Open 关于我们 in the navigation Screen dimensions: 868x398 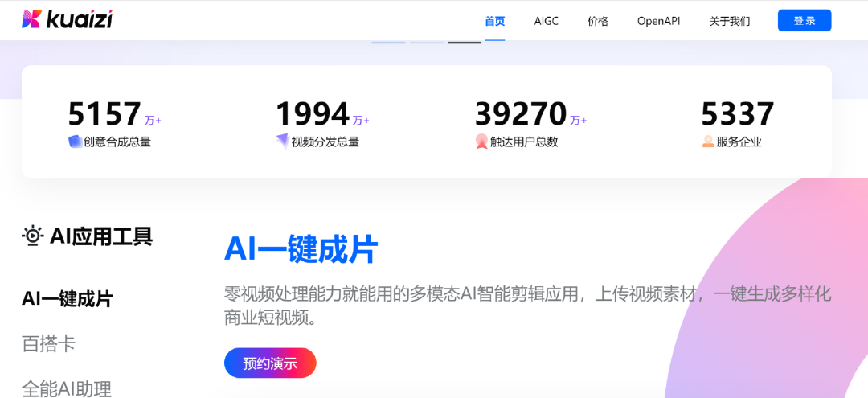pos(730,22)
